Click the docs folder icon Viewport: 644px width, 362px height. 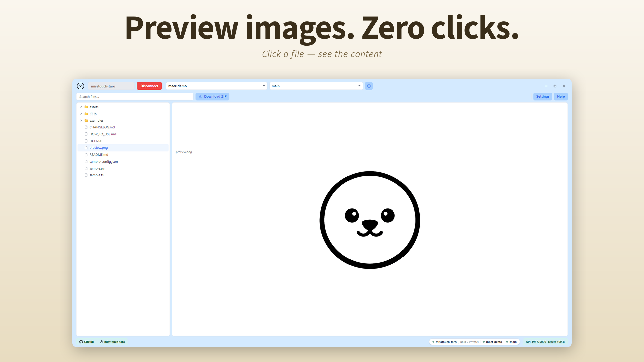86,114
